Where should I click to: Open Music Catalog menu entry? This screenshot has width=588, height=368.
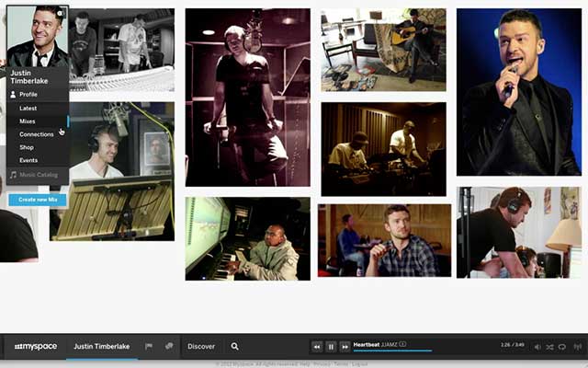click(38, 175)
